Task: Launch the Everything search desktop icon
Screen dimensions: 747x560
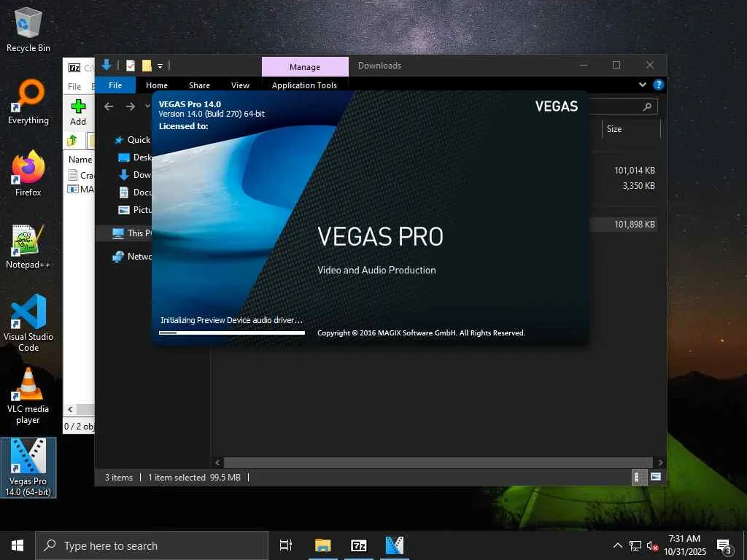Action: [x=28, y=102]
